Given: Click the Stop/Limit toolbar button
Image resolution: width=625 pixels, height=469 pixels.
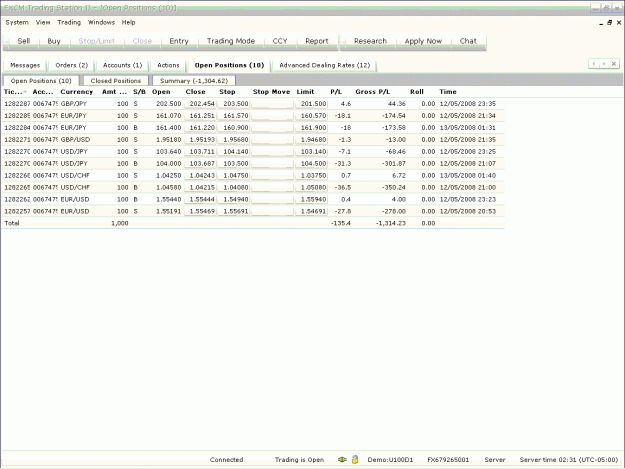Looking at the screenshot, I should coord(96,41).
